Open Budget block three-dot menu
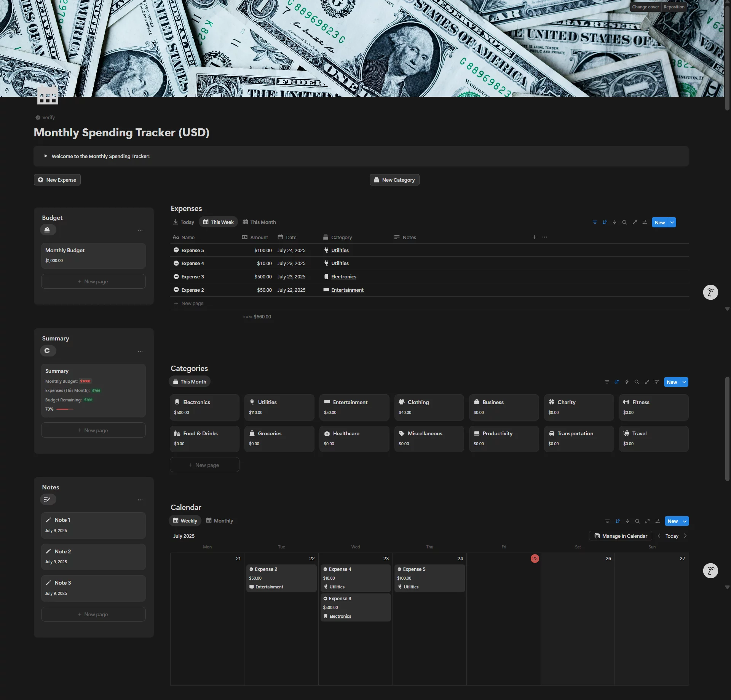The height and width of the screenshot is (700, 731). 140,230
